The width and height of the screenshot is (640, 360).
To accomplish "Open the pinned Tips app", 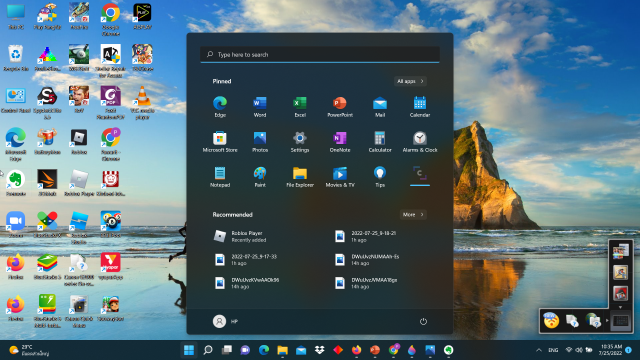I will coord(380,177).
